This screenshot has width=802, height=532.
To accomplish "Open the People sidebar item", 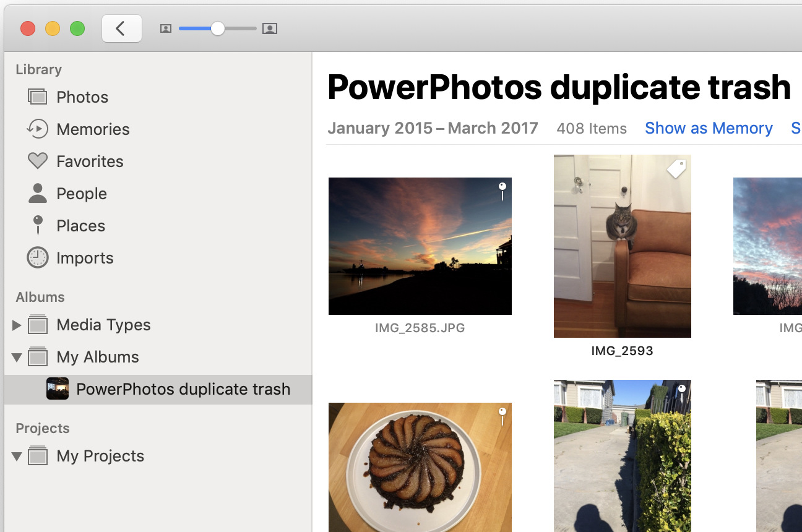I will (x=81, y=194).
